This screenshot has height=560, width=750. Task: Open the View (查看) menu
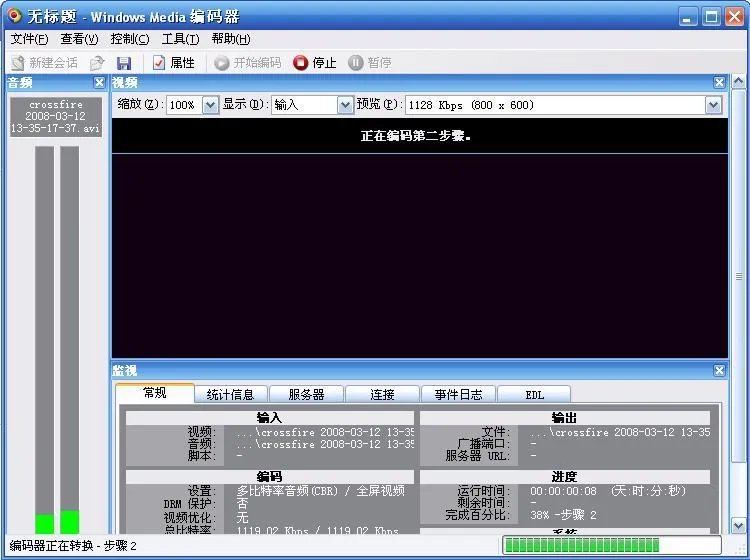pos(79,39)
